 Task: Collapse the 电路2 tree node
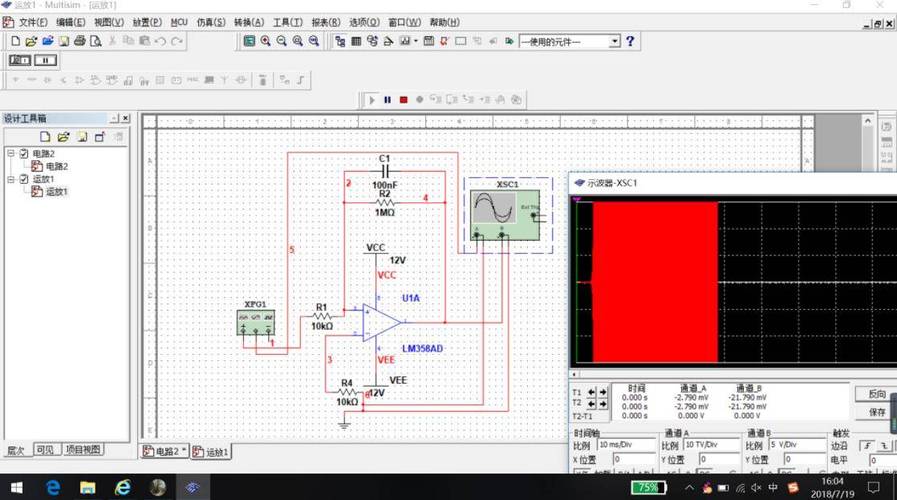click(11, 153)
